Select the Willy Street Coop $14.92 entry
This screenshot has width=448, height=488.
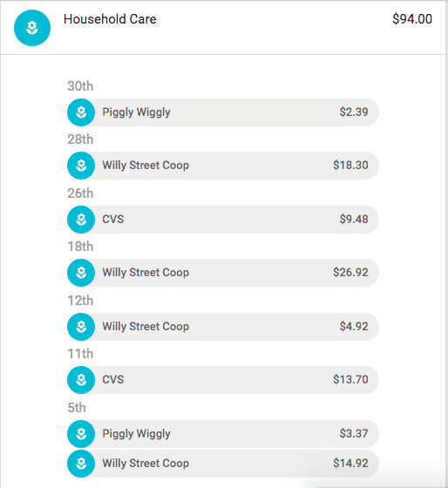(223, 464)
